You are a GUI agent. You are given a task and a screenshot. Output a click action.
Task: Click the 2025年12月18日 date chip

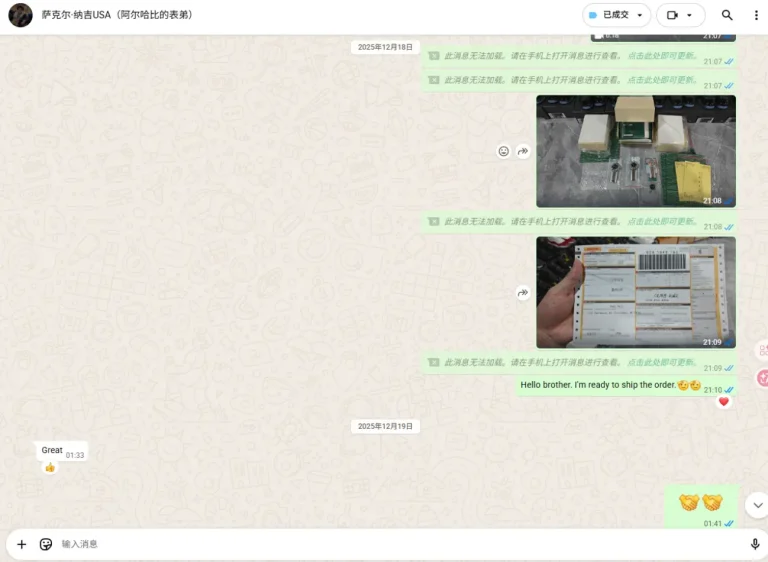385,47
